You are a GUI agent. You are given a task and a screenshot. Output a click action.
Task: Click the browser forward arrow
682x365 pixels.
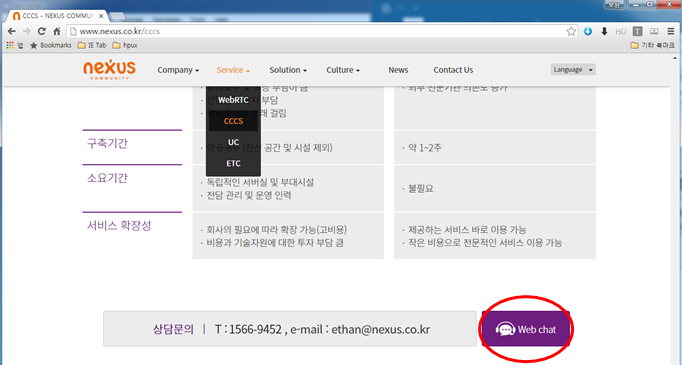[27, 31]
